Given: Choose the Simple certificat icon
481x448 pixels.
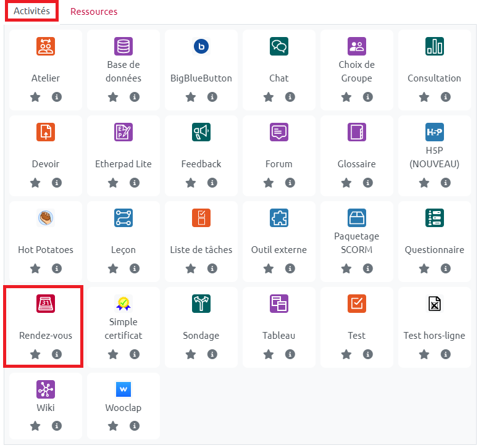Looking at the screenshot, I should point(123,303).
